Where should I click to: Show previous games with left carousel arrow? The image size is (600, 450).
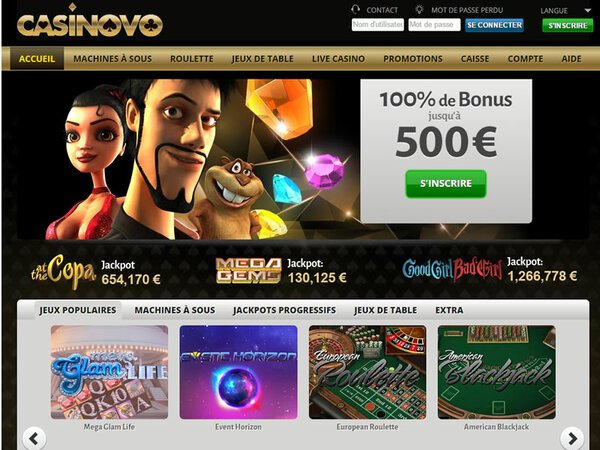34,438
